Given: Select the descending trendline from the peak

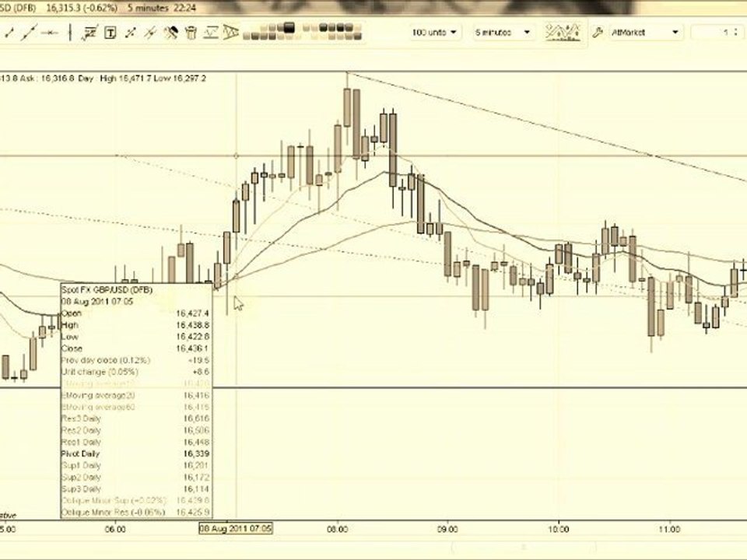Looking at the screenshot, I should click(548, 128).
